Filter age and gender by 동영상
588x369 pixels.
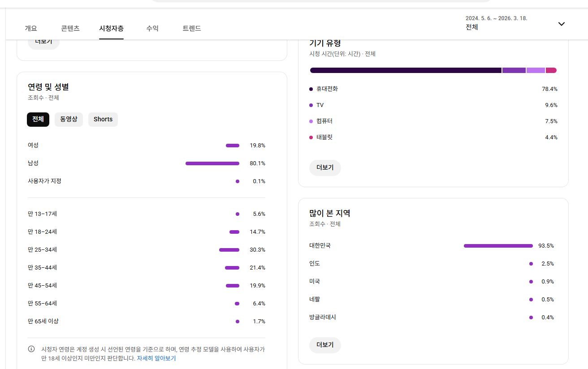[x=69, y=119]
